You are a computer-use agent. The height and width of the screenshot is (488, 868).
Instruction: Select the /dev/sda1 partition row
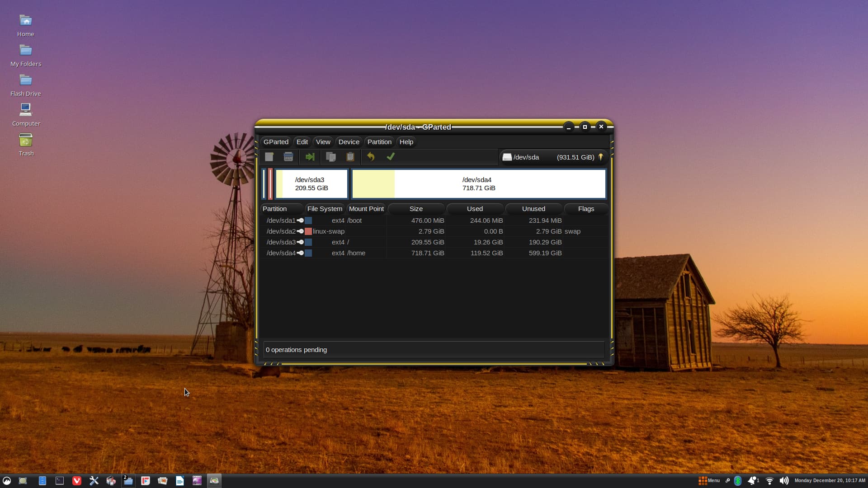tap(434, 221)
